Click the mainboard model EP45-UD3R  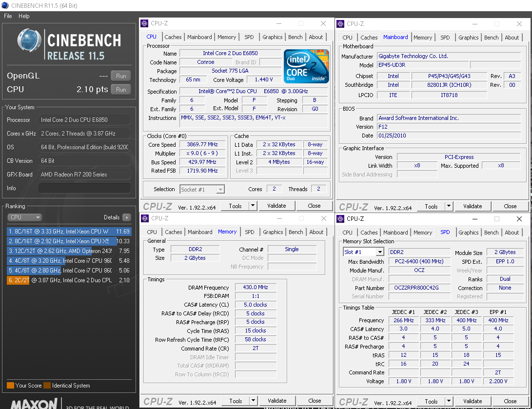pos(423,65)
